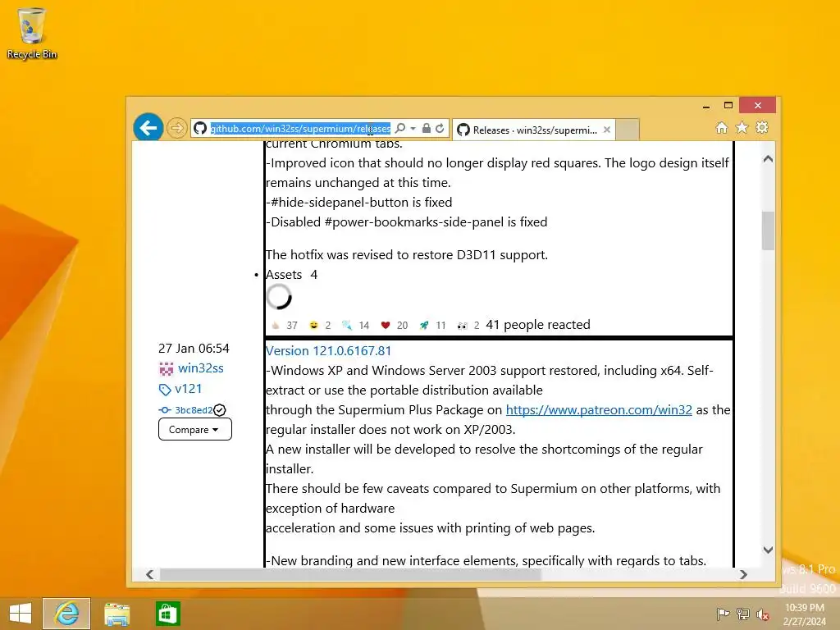The width and height of the screenshot is (840, 630).
Task: Click the GitHub favicon in address bar
Action: [x=200, y=129]
